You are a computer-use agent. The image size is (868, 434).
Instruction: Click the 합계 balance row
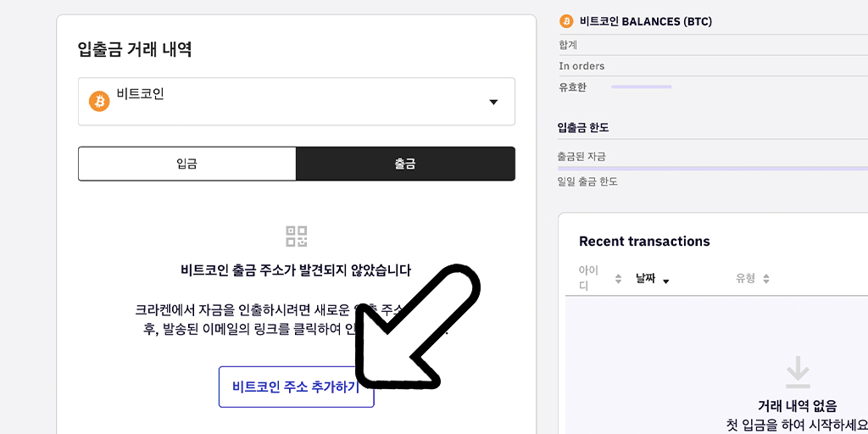point(714,46)
